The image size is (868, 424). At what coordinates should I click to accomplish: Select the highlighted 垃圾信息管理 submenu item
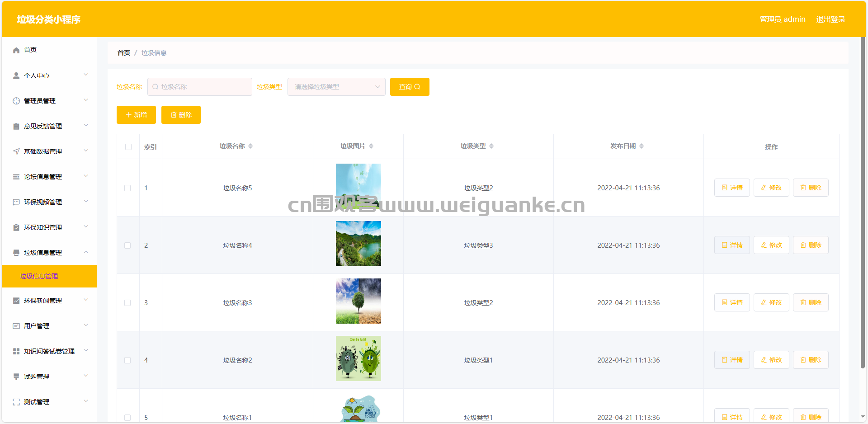pos(49,276)
